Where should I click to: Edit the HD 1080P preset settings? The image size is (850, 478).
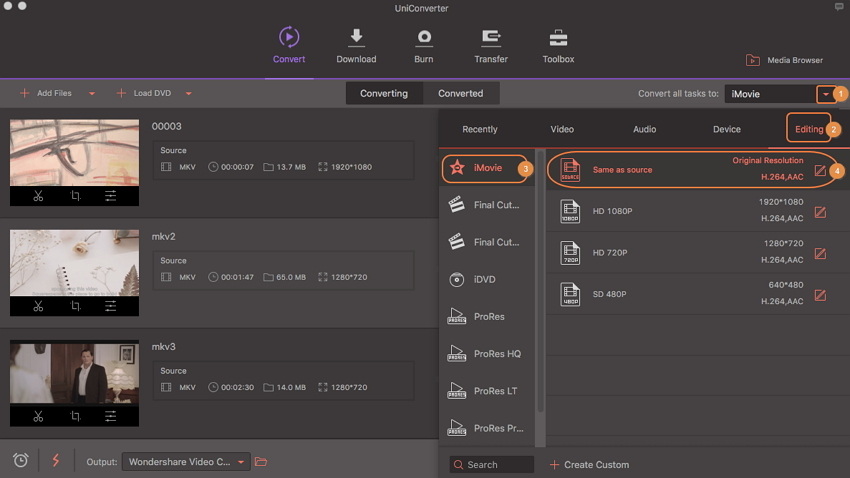click(820, 212)
